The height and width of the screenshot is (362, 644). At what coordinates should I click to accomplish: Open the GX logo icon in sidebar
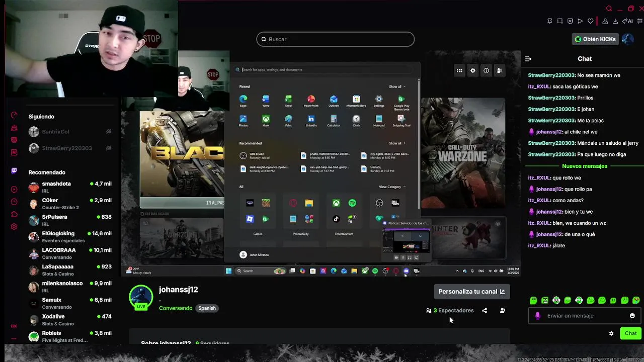tap(14, 326)
